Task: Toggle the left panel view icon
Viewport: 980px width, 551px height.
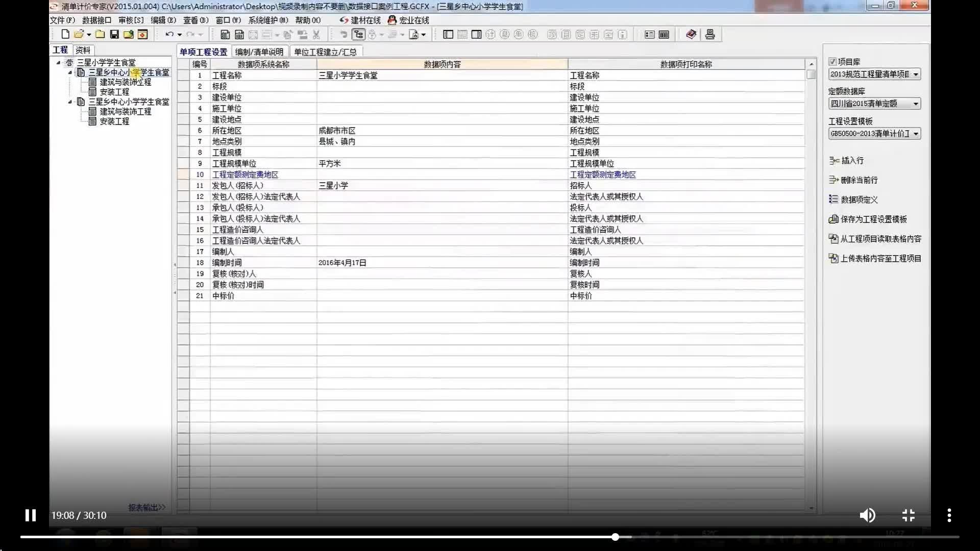Action: [x=448, y=34]
